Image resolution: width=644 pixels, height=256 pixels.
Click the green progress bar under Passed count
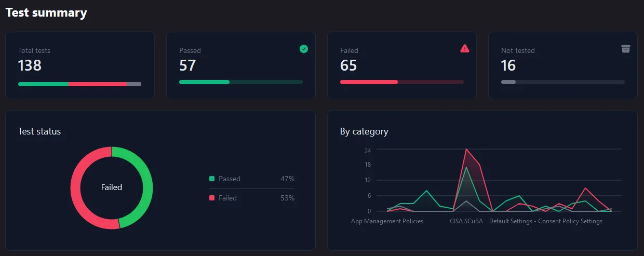click(x=204, y=82)
